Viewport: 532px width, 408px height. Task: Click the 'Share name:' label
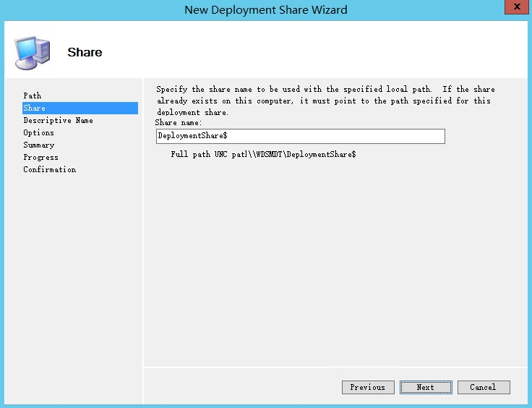(x=179, y=122)
